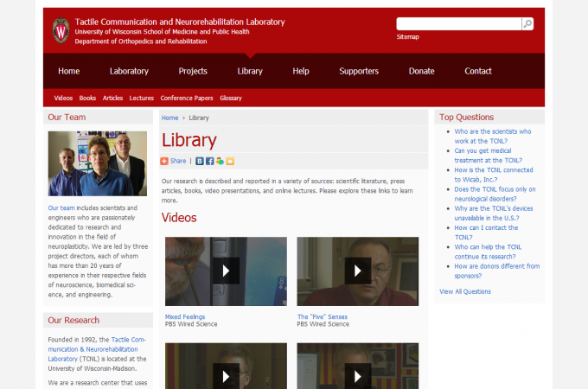Share page on Facebook icon
The width and height of the screenshot is (588, 389).
[x=209, y=161]
